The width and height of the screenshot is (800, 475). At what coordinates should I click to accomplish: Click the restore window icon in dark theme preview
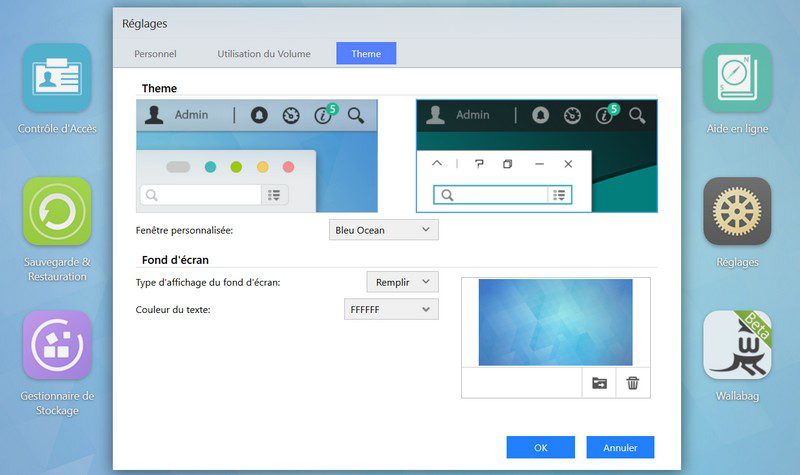[x=507, y=164]
